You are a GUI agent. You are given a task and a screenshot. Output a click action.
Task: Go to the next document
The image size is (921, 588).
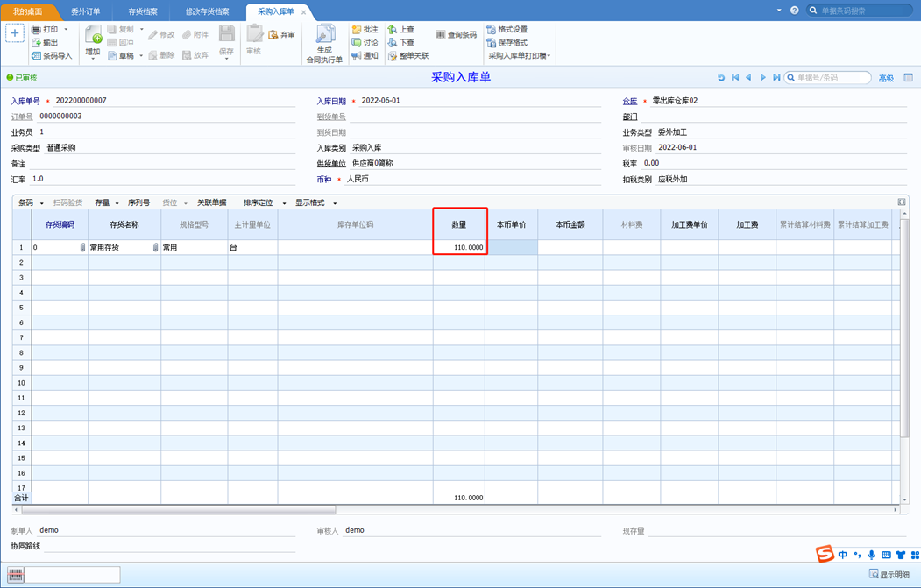click(762, 77)
